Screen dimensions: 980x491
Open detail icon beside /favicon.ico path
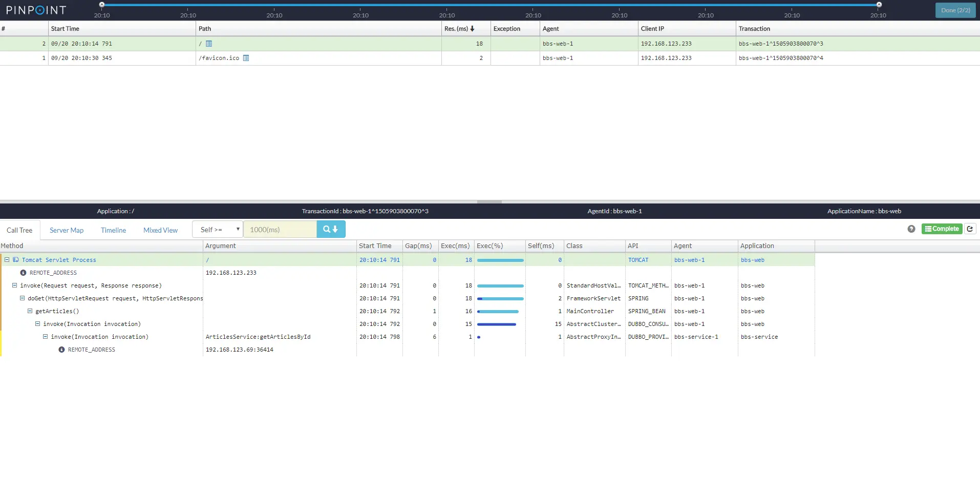click(246, 58)
